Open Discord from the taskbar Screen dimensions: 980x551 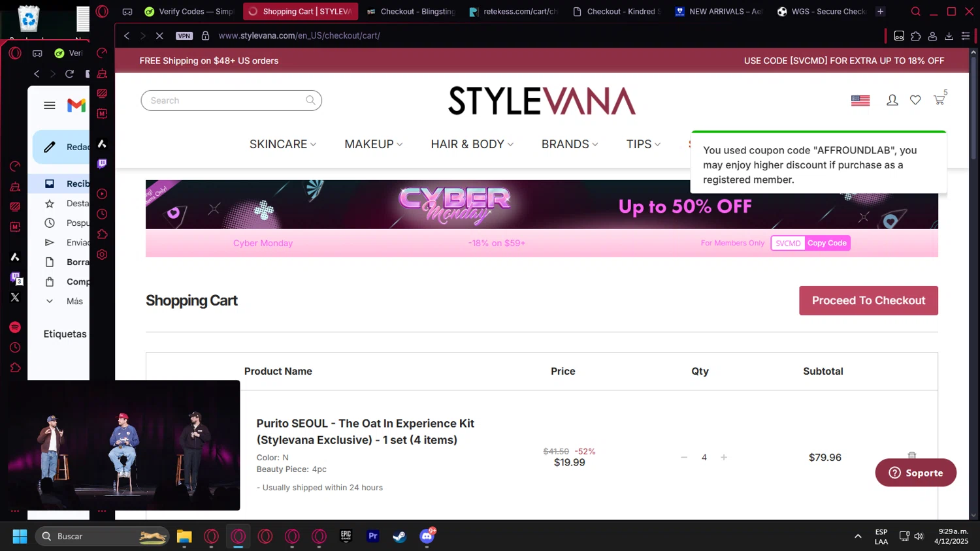(427, 536)
